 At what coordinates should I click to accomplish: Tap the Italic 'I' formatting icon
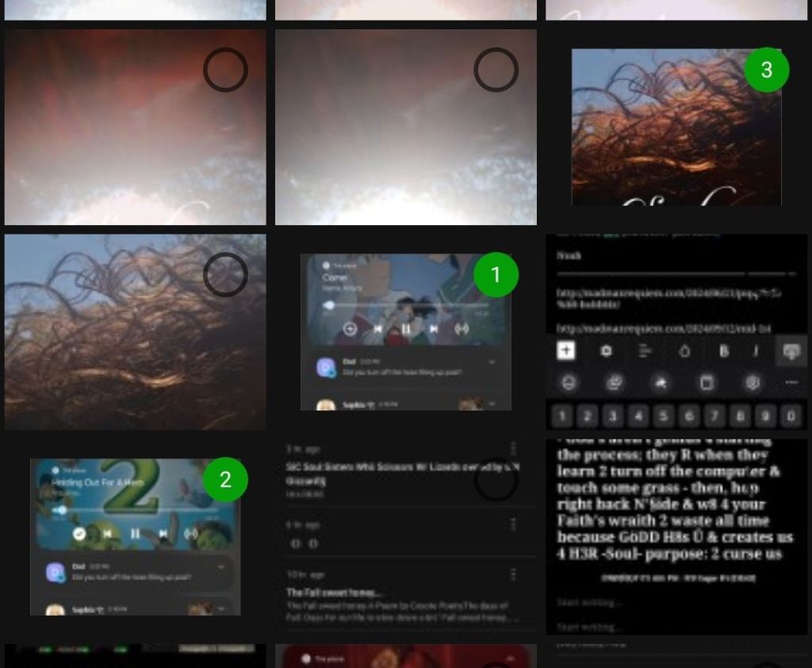tap(755, 351)
